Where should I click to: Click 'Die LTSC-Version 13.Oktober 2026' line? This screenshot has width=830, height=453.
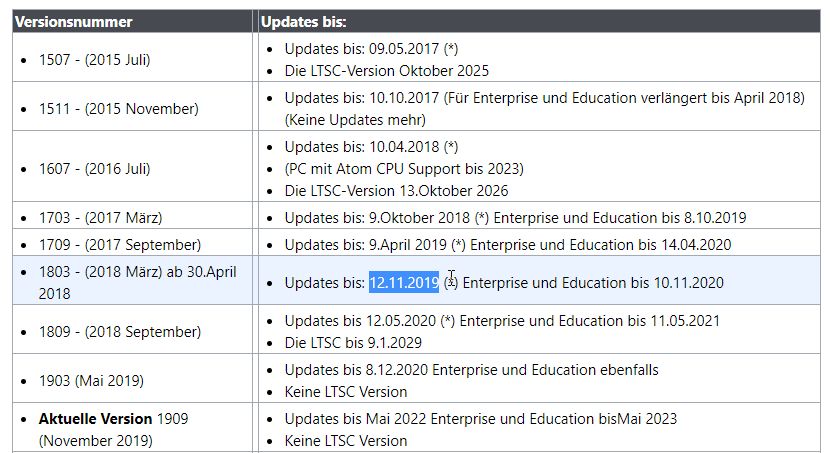tap(396, 191)
